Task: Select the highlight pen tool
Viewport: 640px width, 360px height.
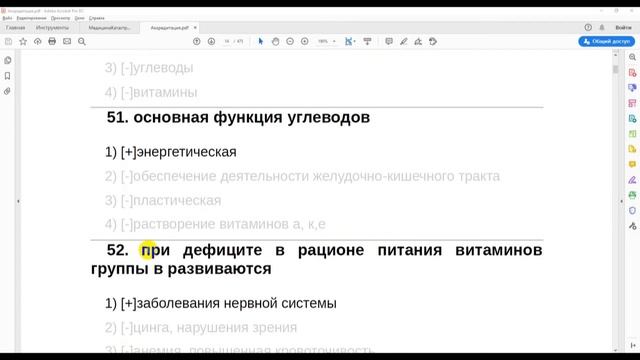Action: point(404,41)
